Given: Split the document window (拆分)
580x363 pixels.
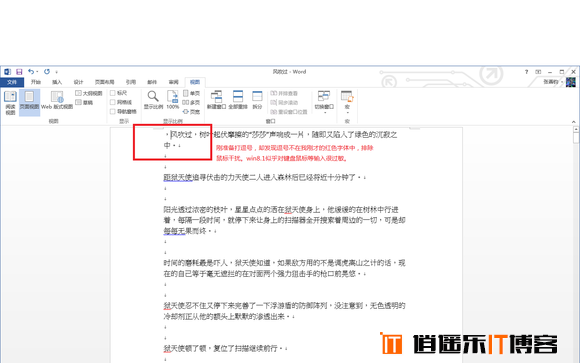Looking at the screenshot, I should [x=257, y=100].
